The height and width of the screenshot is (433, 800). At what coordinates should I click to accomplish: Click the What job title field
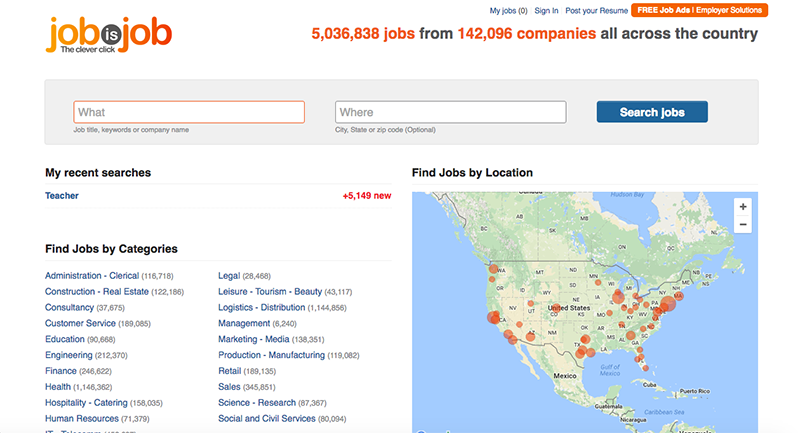189,112
